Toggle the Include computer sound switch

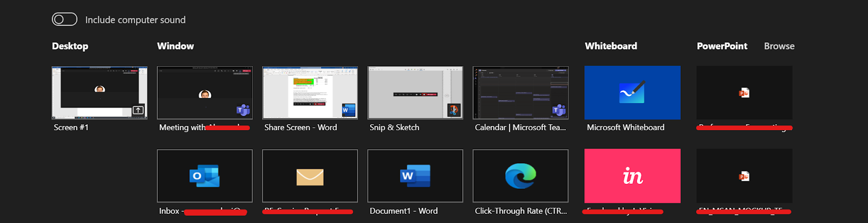click(65, 20)
